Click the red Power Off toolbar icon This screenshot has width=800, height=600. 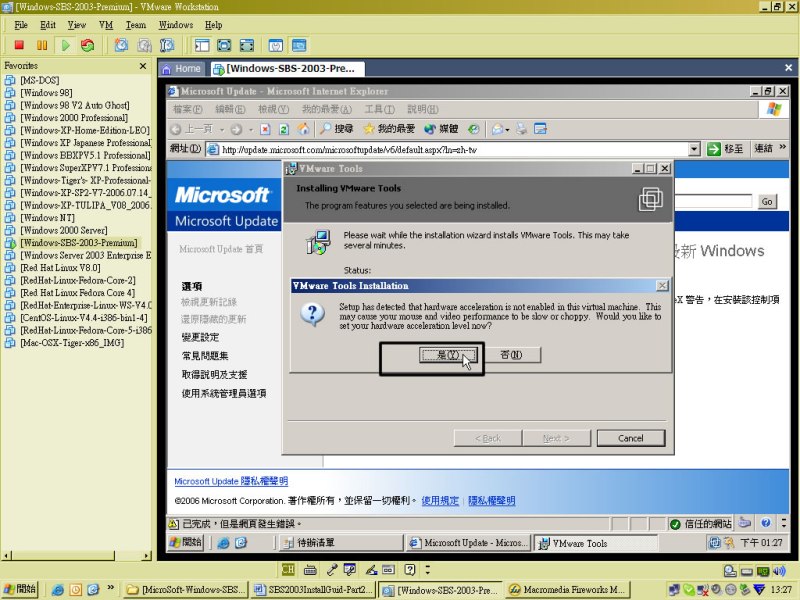point(19,45)
